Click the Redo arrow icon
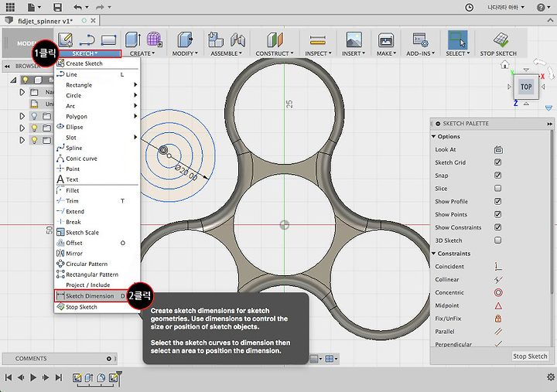Screen dimensions: 557x392 (x=100, y=7)
